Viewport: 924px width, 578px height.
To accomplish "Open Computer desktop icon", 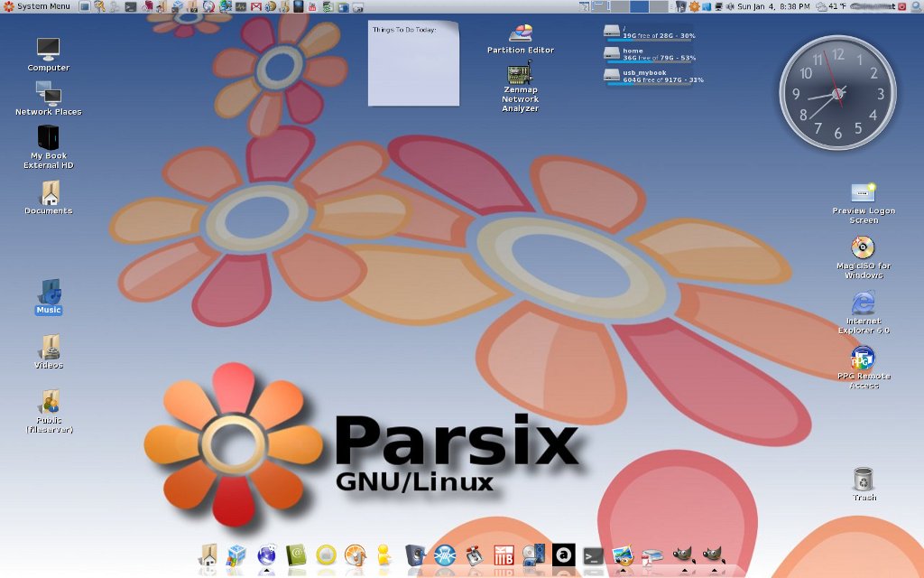I will tap(49, 54).
